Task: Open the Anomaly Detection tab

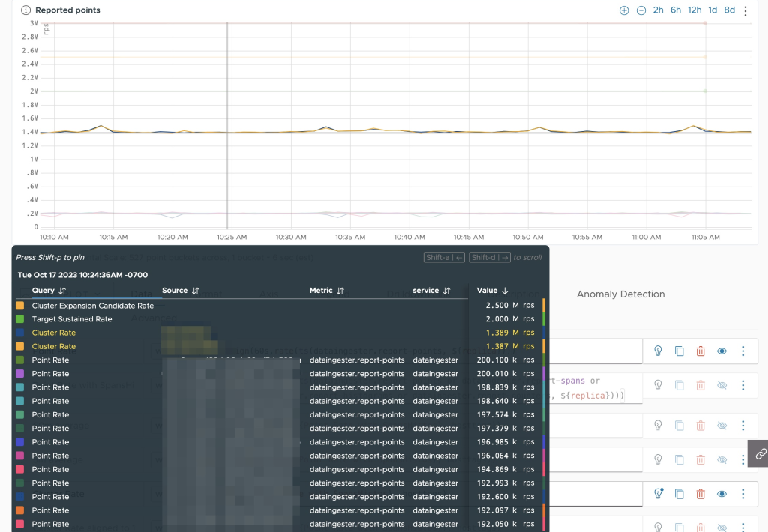Action: pyautogui.click(x=620, y=294)
